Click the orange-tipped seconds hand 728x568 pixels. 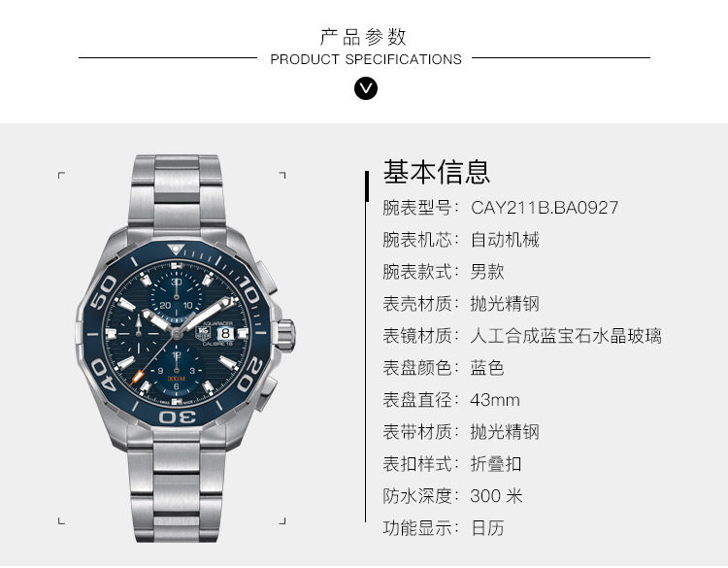pyautogui.click(x=136, y=377)
